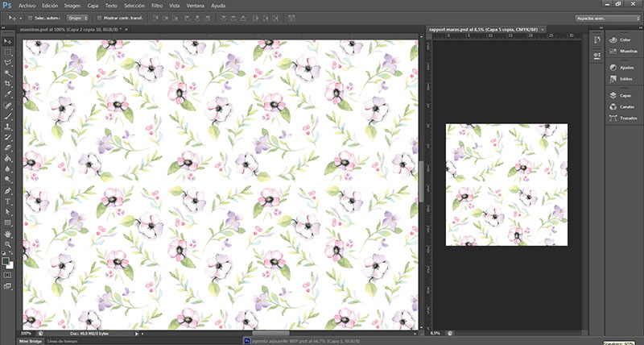Toggle Quick Mask mode

coord(7,275)
